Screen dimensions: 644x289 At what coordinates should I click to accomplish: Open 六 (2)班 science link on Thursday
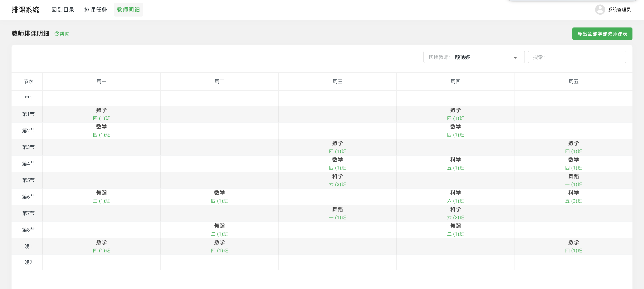click(x=455, y=218)
